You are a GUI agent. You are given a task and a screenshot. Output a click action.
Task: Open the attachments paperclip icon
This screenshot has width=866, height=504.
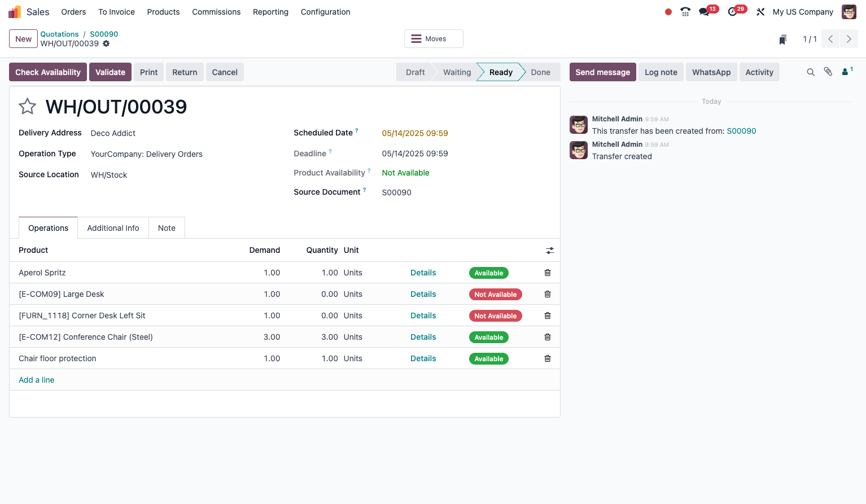point(828,72)
